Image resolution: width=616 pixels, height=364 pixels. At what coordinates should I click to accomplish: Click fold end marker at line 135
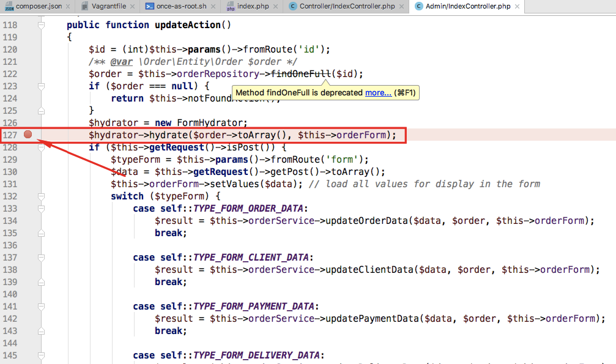click(x=41, y=233)
